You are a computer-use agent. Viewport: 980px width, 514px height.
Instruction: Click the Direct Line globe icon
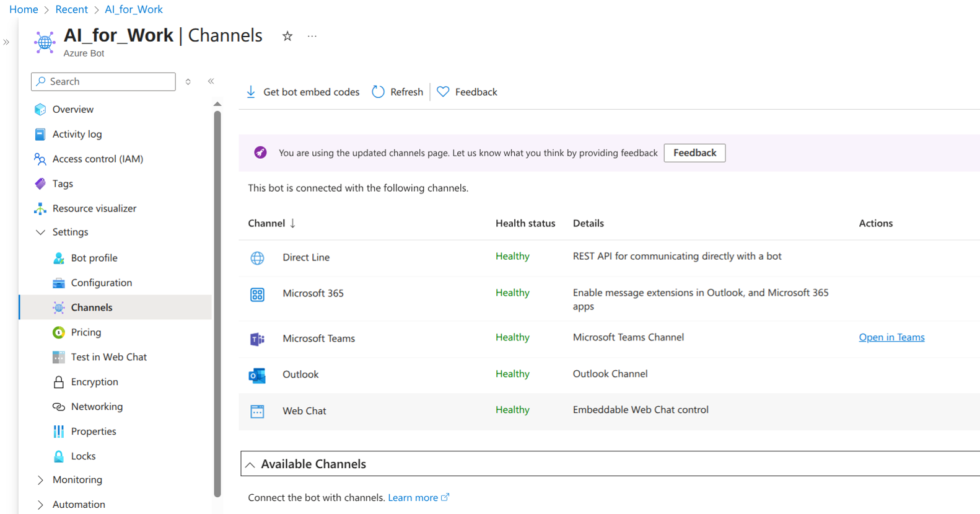[257, 258]
